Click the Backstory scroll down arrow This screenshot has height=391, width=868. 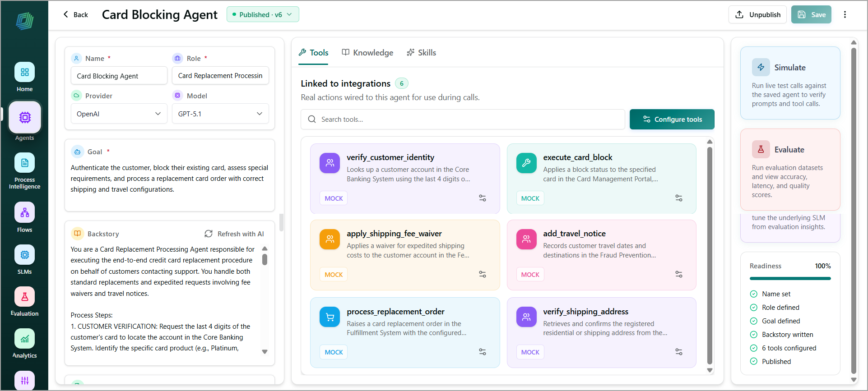pos(265,352)
